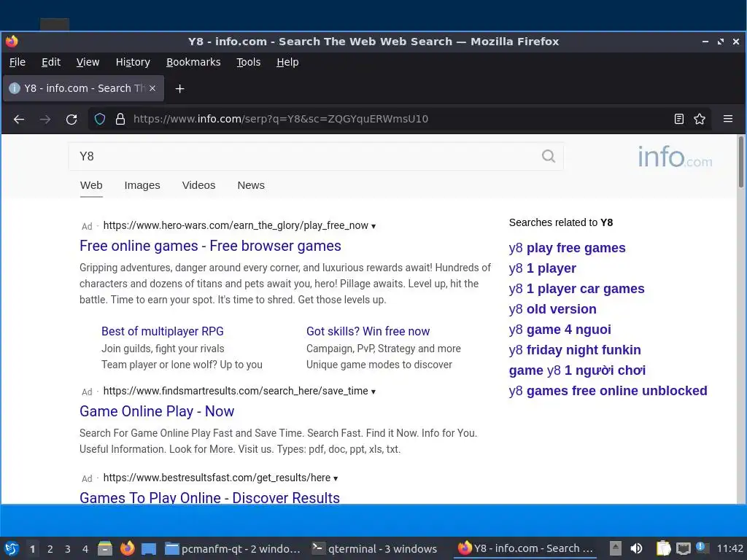Close the Y8 - info.com tab
Image resolution: width=747 pixels, height=560 pixels.
pos(152,88)
